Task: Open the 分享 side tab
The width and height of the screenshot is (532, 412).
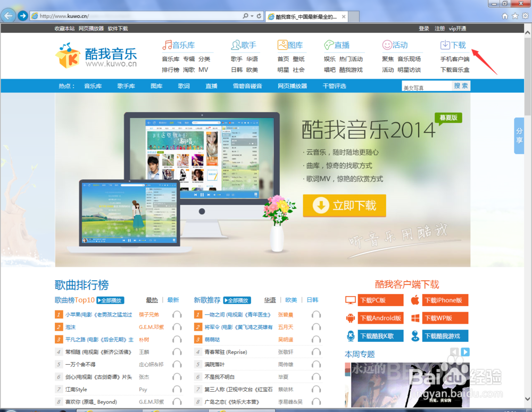Action: click(x=519, y=136)
